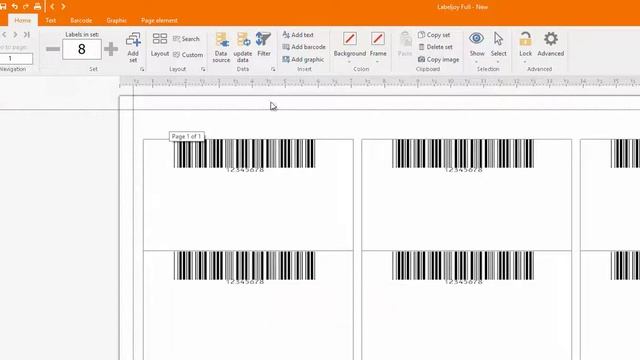Open the Filter tool

[264, 44]
